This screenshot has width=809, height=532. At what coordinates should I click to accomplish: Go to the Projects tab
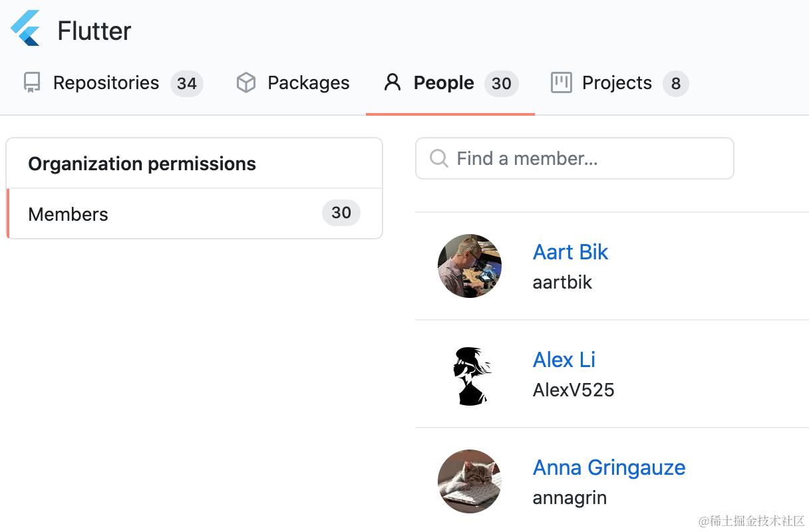[x=617, y=83]
